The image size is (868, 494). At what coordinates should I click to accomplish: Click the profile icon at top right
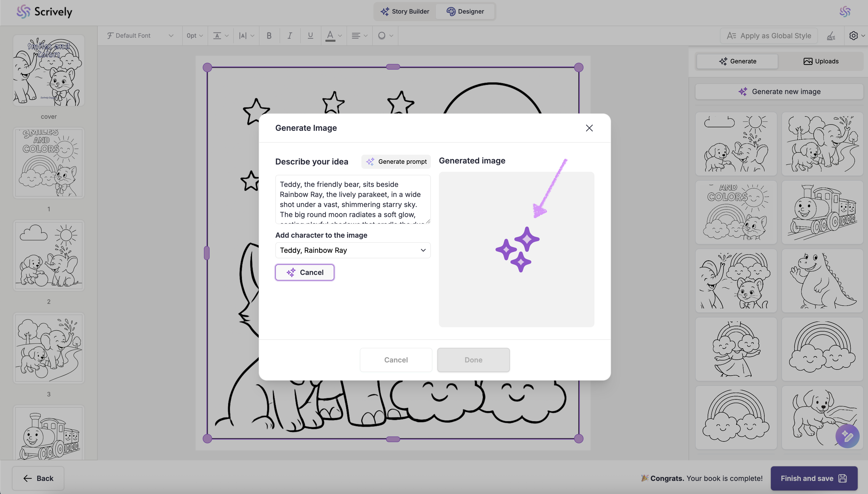845,12
